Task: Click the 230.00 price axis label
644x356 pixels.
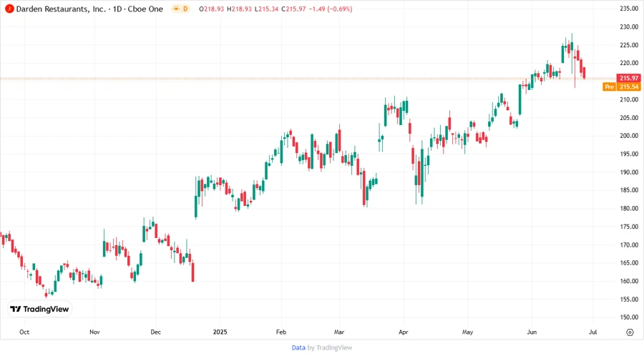Action: tap(629, 26)
